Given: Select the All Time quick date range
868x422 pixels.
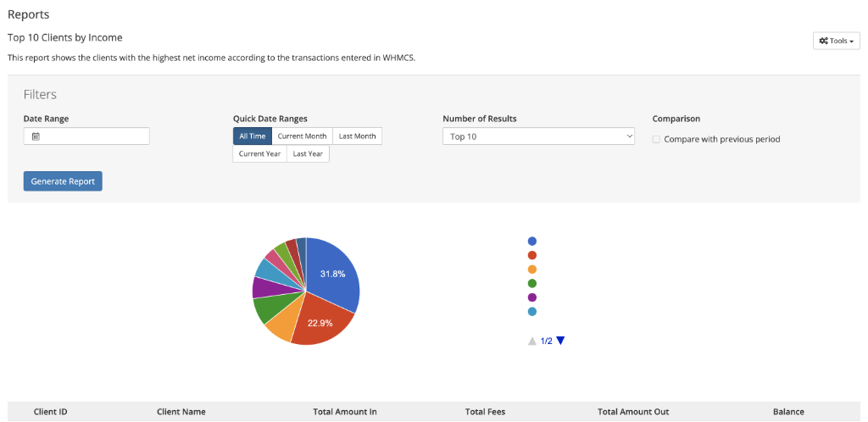Looking at the screenshot, I should (x=253, y=136).
